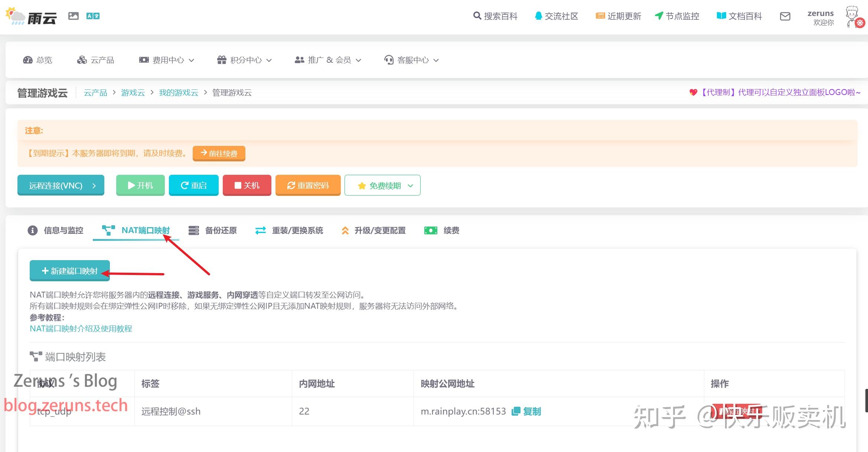Viewport: 868px width, 452px height.
Task: Click the translate A文 icon
Action: pyautogui.click(x=93, y=16)
